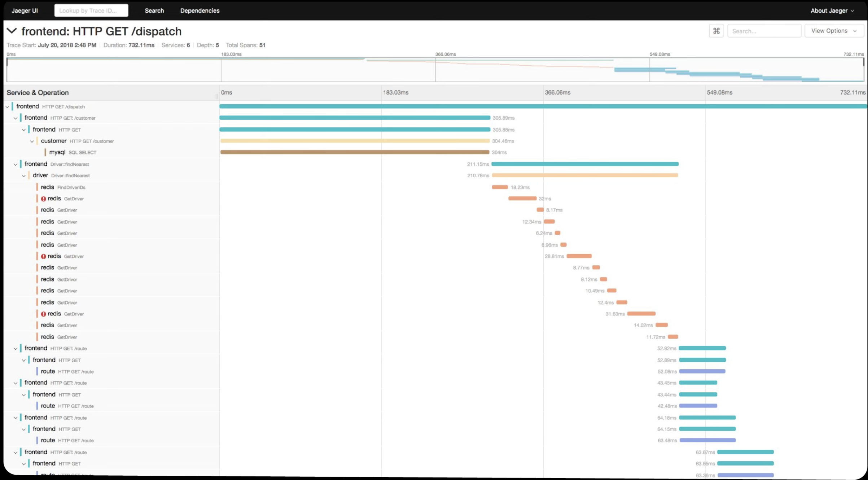Click the column resize handle beside Service & Operation
The image size is (868, 480).
coord(216,96)
